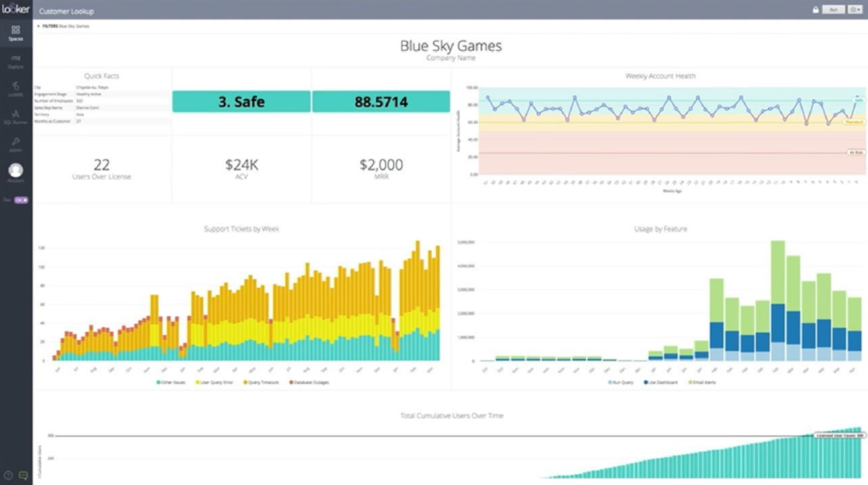Click the Number of Employees row
The image size is (868, 485).
[103, 101]
